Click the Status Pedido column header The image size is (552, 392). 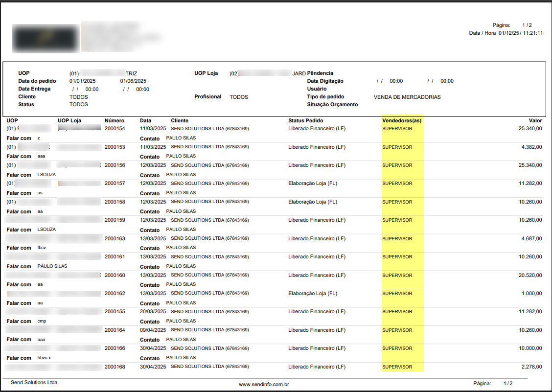tap(305, 120)
